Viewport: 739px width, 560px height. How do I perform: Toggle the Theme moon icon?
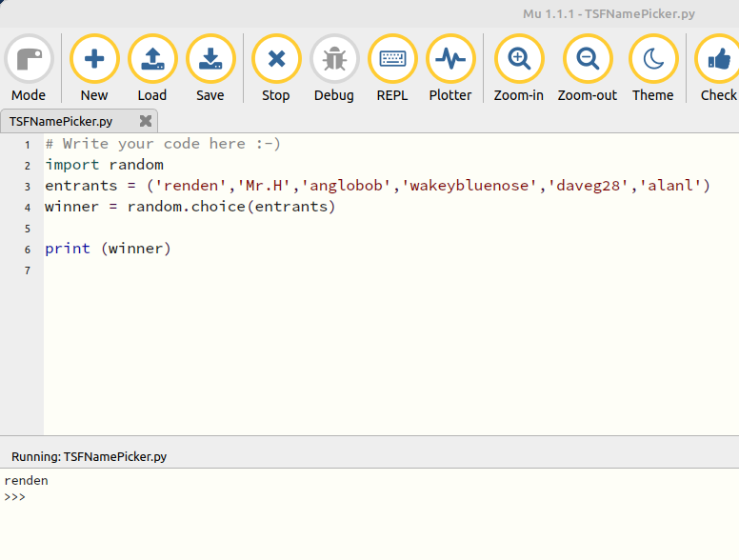tap(653, 60)
